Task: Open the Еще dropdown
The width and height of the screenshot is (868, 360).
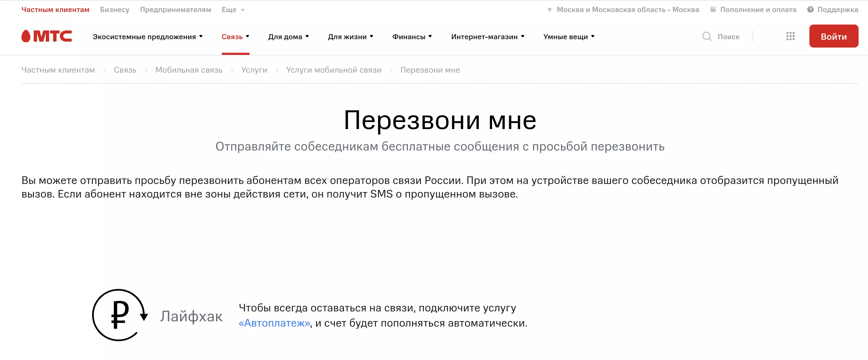Action: pyautogui.click(x=233, y=10)
